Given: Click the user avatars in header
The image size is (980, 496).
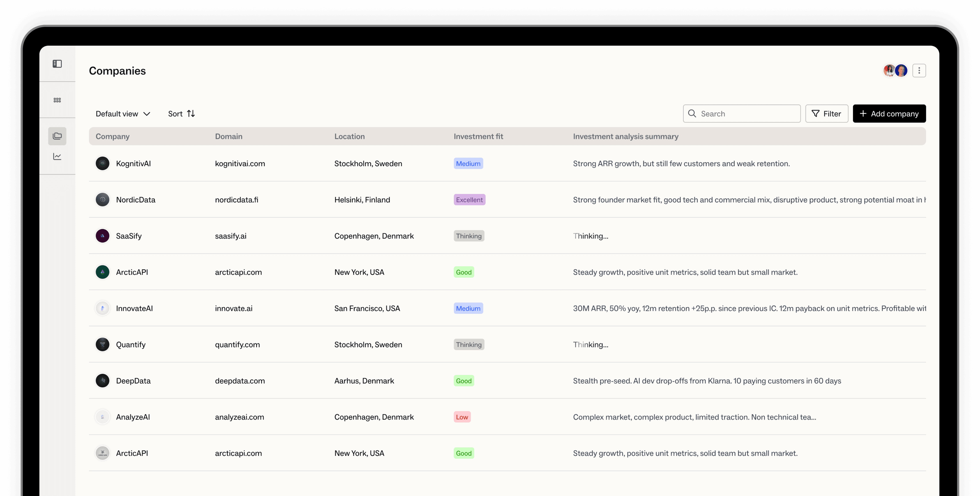Looking at the screenshot, I should pyautogui.click(x=895, y=71).
